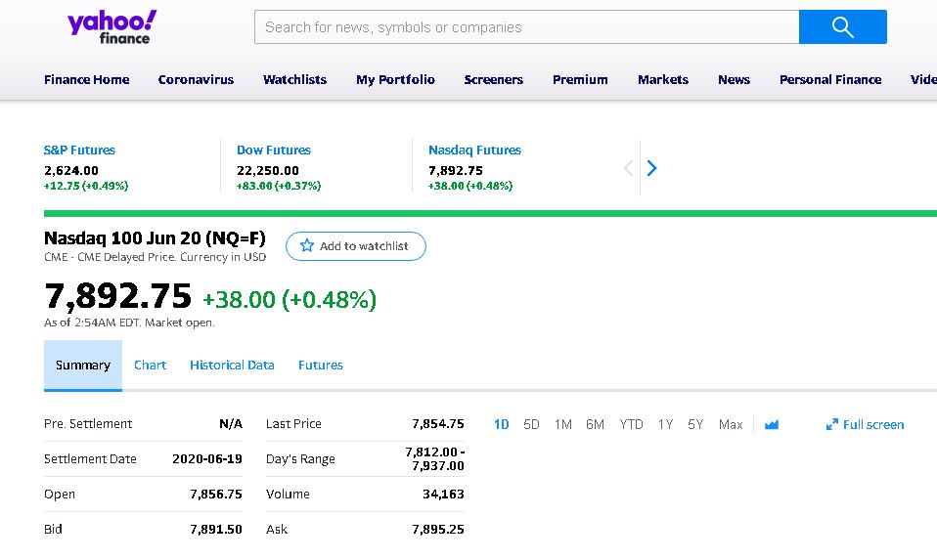937x560 pixels.
Task: Open the Markets navigation item
Action: pos(663,79)
